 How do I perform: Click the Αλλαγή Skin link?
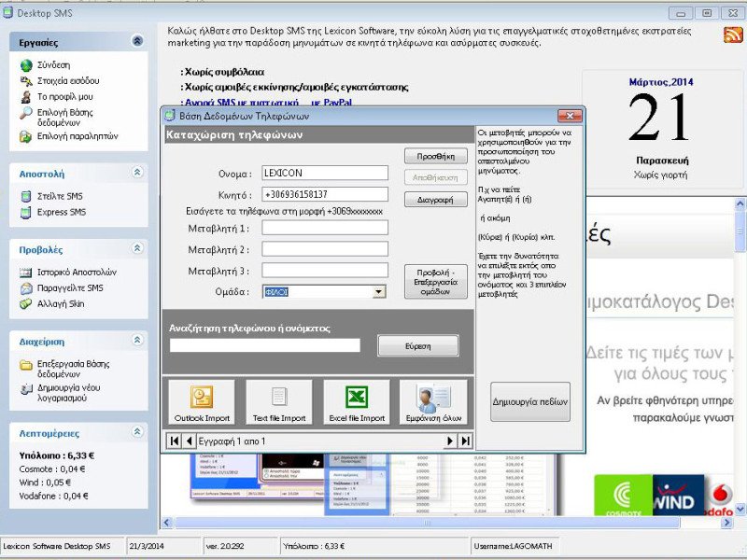pos(61,304)
